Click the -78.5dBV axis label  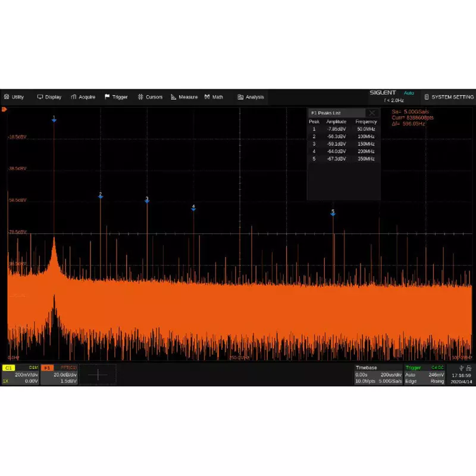pos(17,232)
